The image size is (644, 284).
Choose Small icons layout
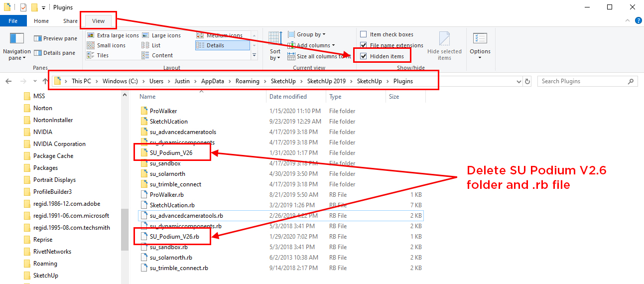pos(106,45)
